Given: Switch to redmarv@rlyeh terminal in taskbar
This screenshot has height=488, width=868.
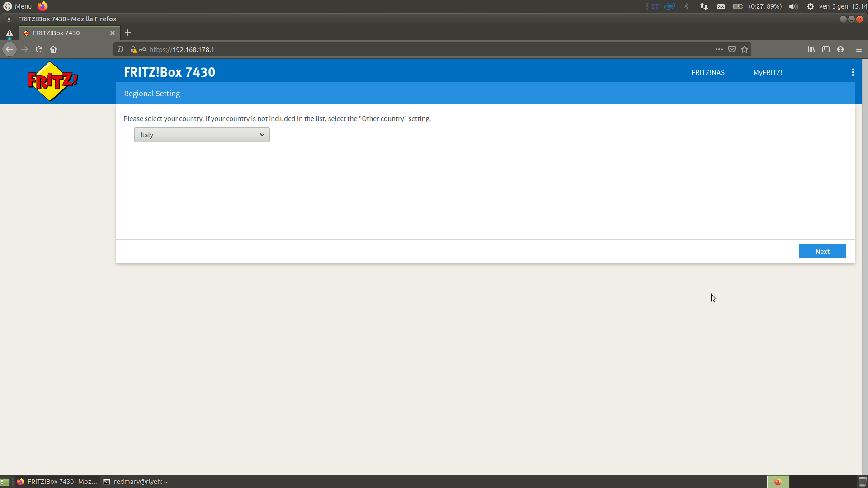Looking at the screenshot, I should click(136, 482).
